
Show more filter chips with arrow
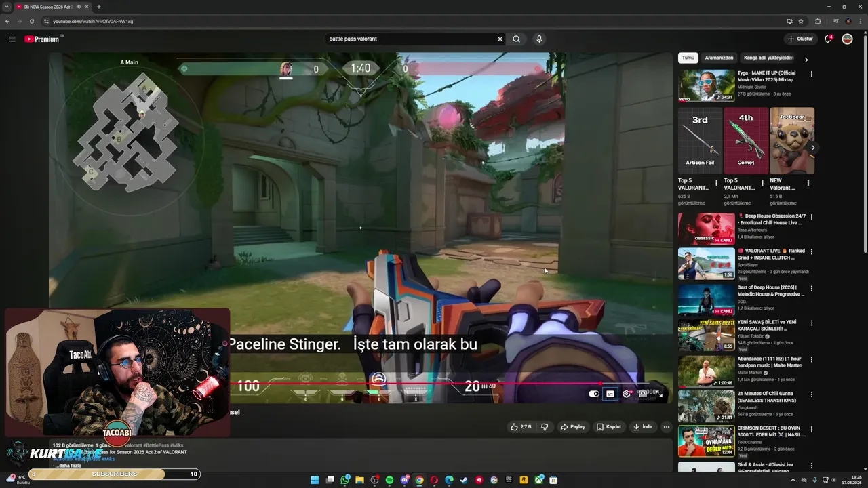click(x=806, y=60)
